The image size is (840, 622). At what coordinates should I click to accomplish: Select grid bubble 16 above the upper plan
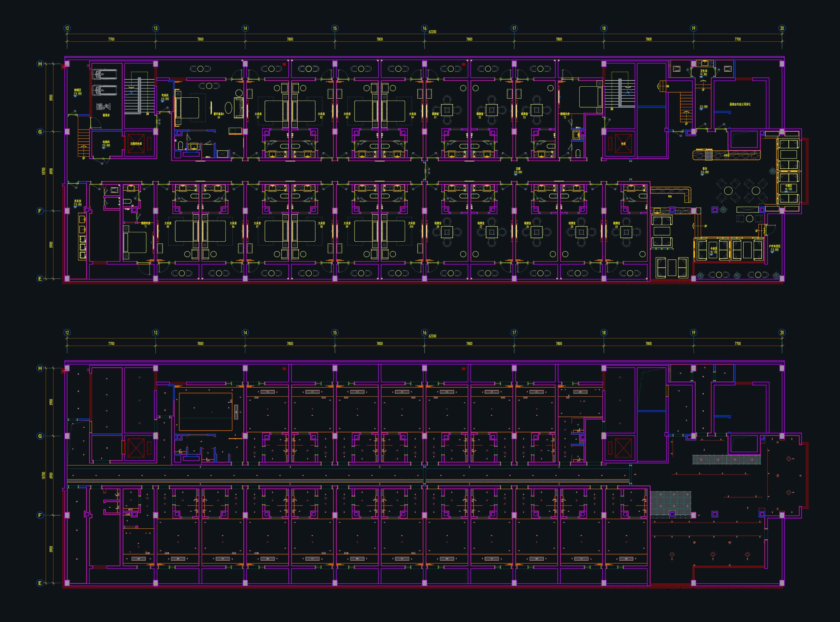pos(425,28)
